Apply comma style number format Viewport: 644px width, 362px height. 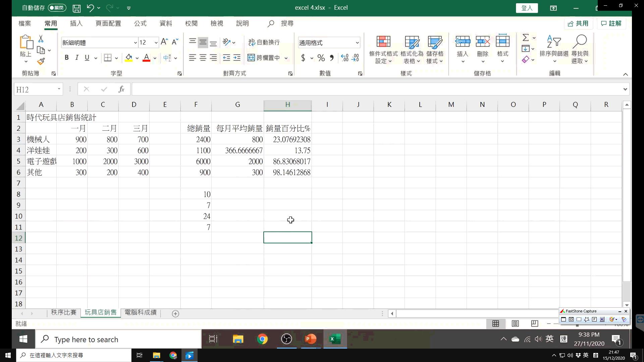[332, 58]
